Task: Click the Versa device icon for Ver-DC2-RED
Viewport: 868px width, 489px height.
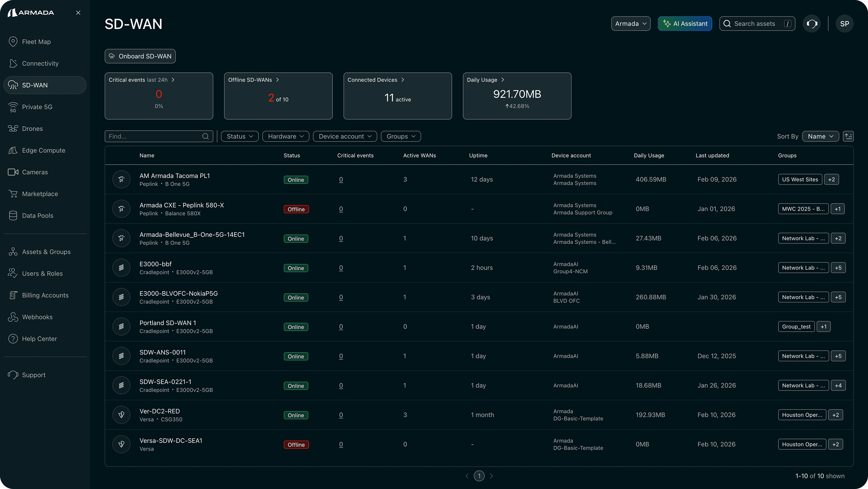Action: point(121,414)
